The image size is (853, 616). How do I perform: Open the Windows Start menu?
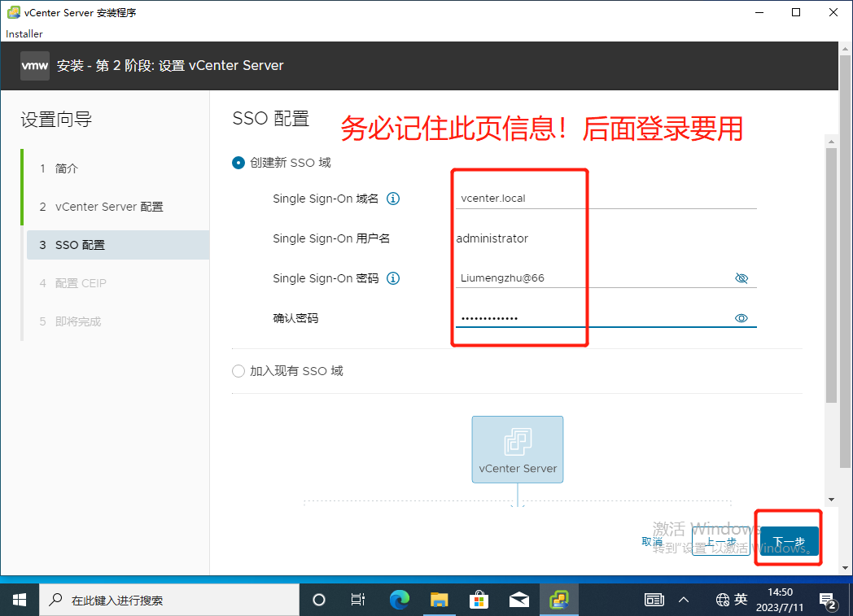(x=20, y=600)
